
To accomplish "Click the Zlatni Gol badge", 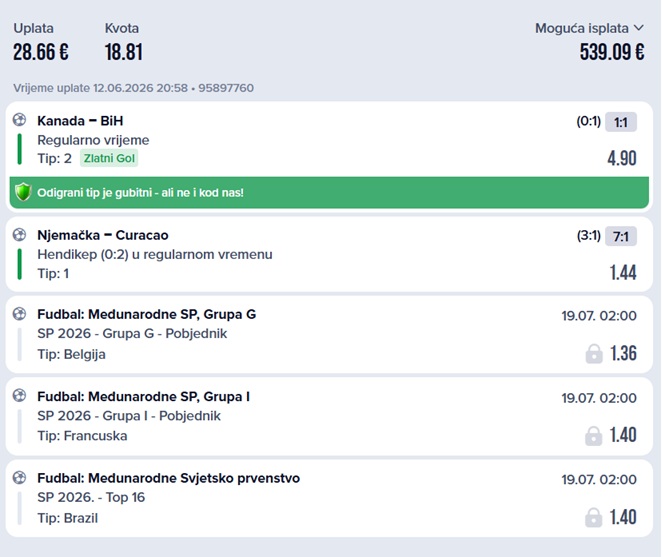I will (109, 158).
